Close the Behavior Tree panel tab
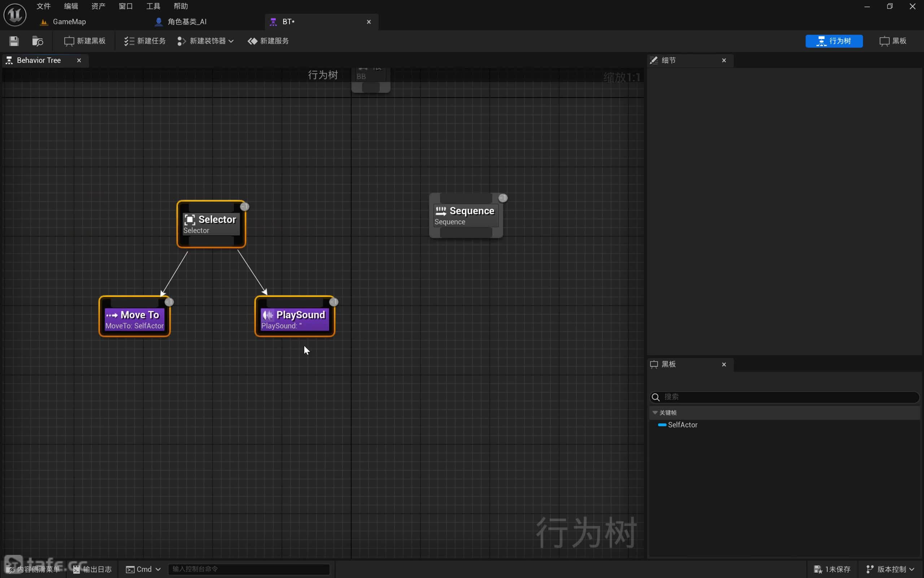Screen dimensions: 924x578 click(x=79, y=60)
